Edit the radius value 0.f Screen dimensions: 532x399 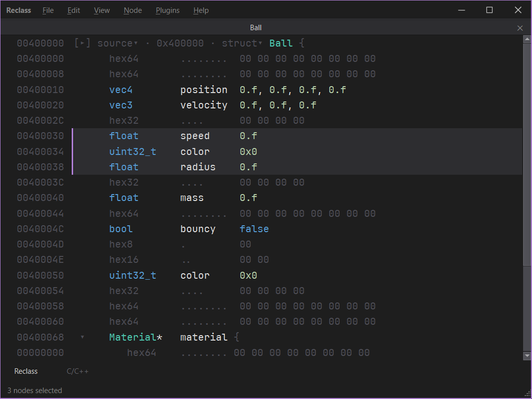point(248,167)
